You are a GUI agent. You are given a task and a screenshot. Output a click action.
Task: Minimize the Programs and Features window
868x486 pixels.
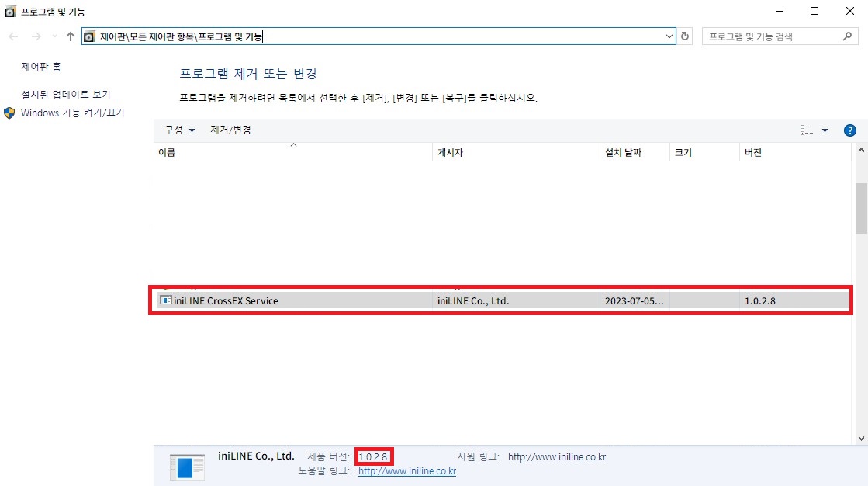pyautogui.click(x=780, y=11)
